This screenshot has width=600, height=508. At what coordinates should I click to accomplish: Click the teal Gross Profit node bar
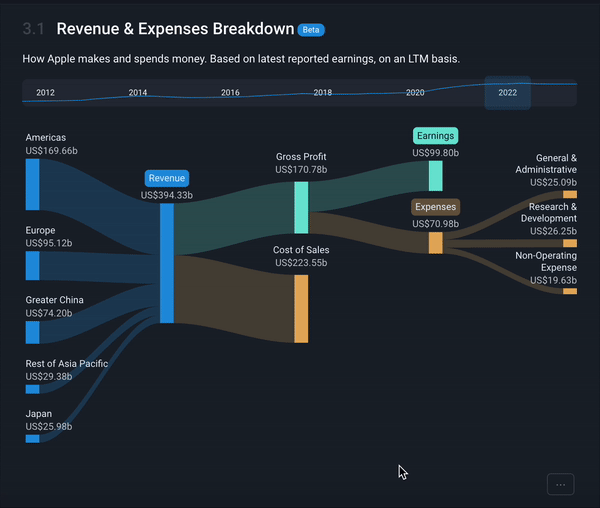301,208
